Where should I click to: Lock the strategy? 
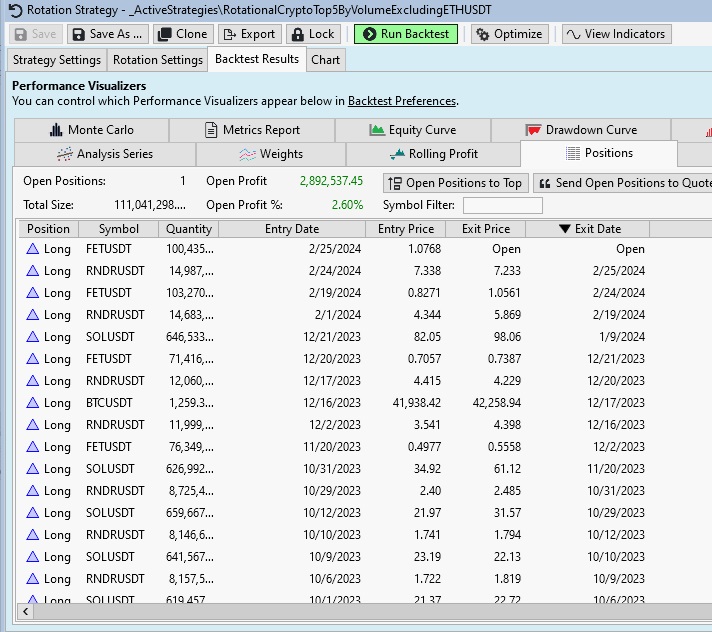click(x=312, y=34)
